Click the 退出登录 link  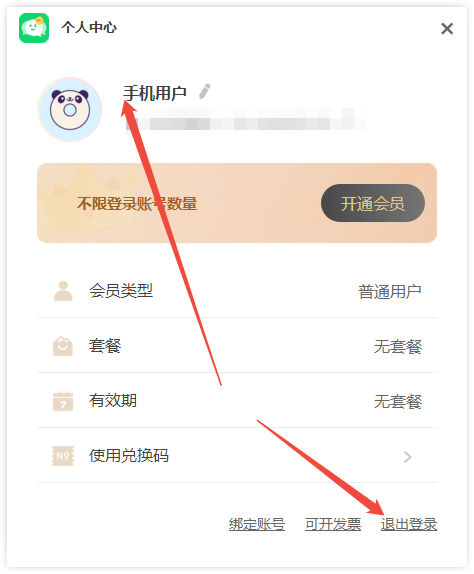(x=408, y=524)
